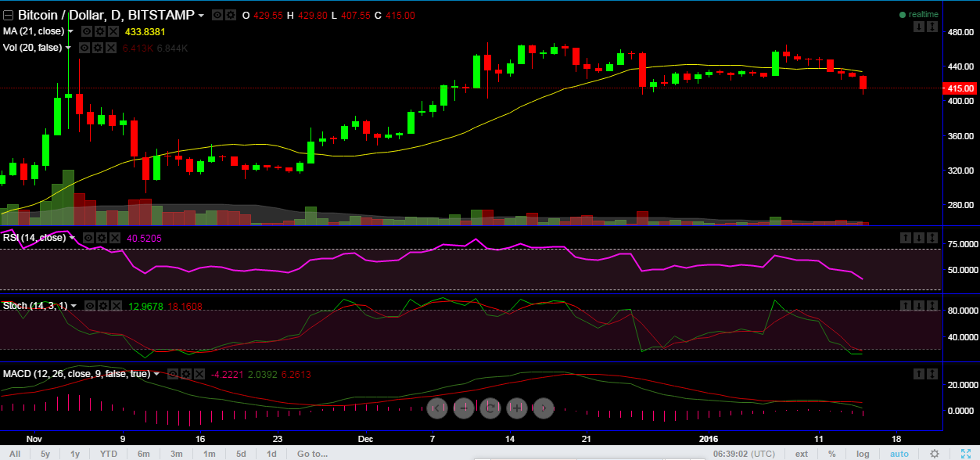Screen dimensions: 980x460
Task: Open chart properties gear in bottom-right corner
Action: tap(933, 454)
